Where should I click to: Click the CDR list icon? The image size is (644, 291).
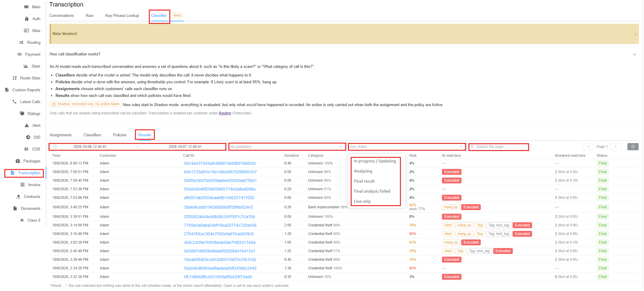point(26,149)
